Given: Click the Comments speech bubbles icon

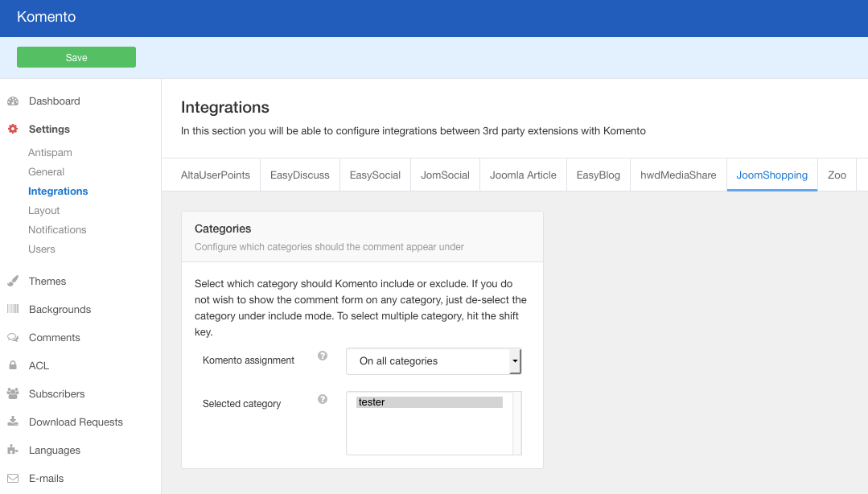Looking at the screenshot, I should click(13, 337).
